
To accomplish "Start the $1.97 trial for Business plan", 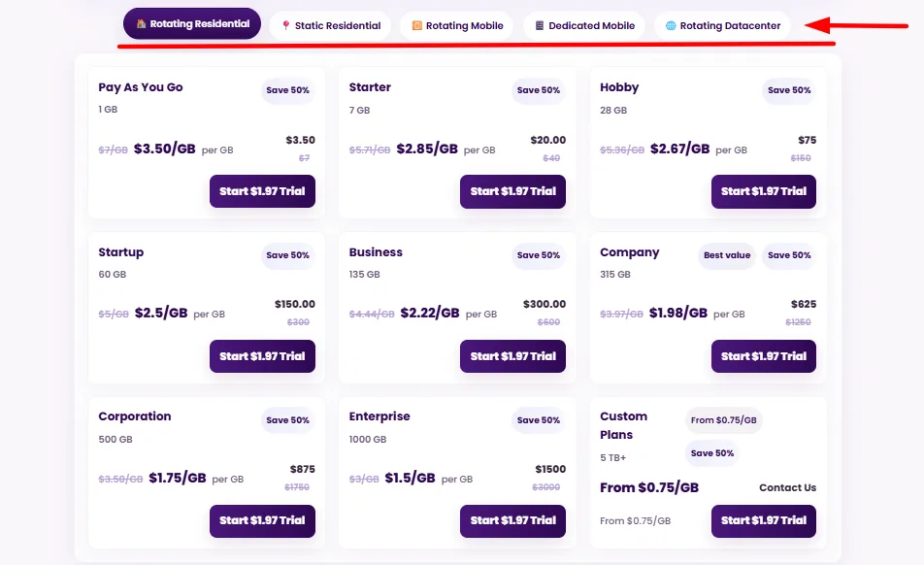I will point(512,356).
